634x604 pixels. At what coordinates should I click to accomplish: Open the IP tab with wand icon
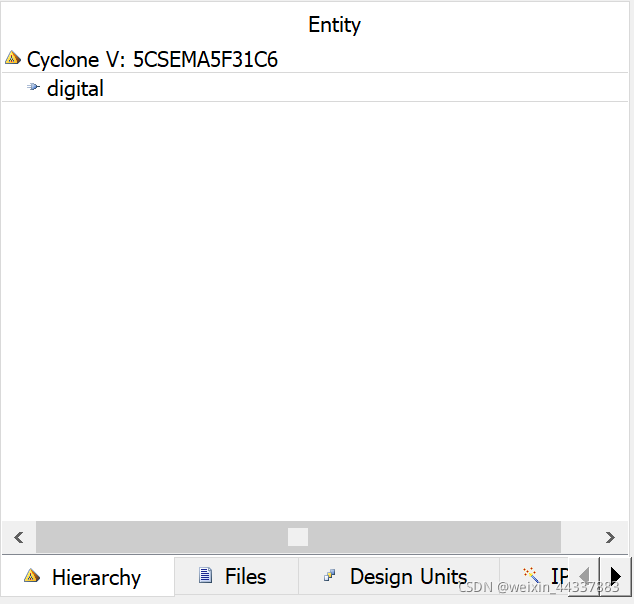point(534,576)
